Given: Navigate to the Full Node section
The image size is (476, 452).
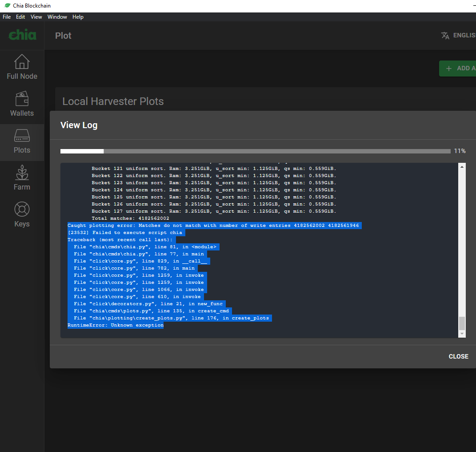Looking at the screenshot, I should coord(22,67).
